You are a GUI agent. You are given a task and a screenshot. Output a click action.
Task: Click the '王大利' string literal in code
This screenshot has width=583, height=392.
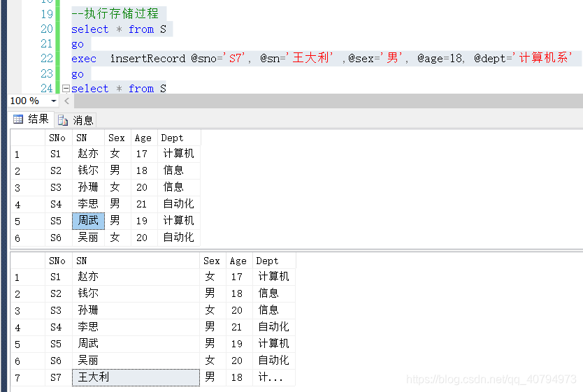[x=310, y=57]
